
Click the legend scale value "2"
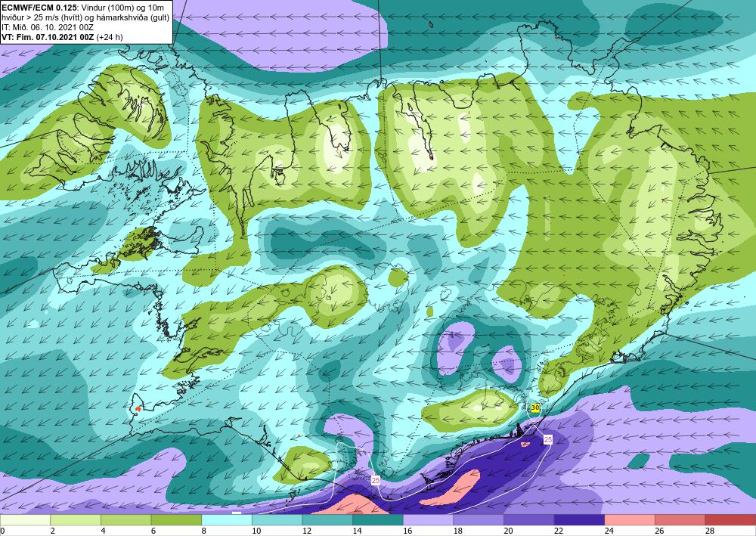[x=53, y=531]
